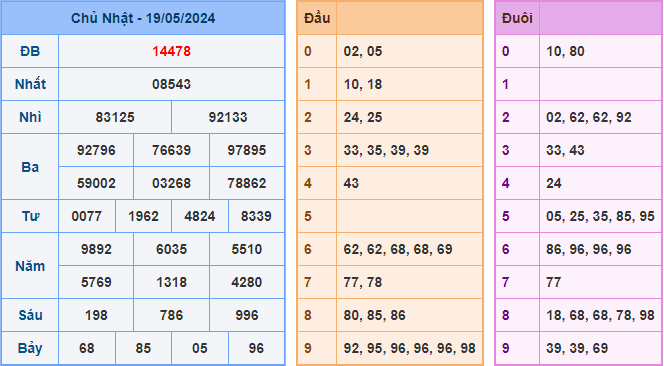Select Đuôi values 05, 25, 35, 85, 95
Viewport: 664px width, 366px height.
click(x=600, y=216)
